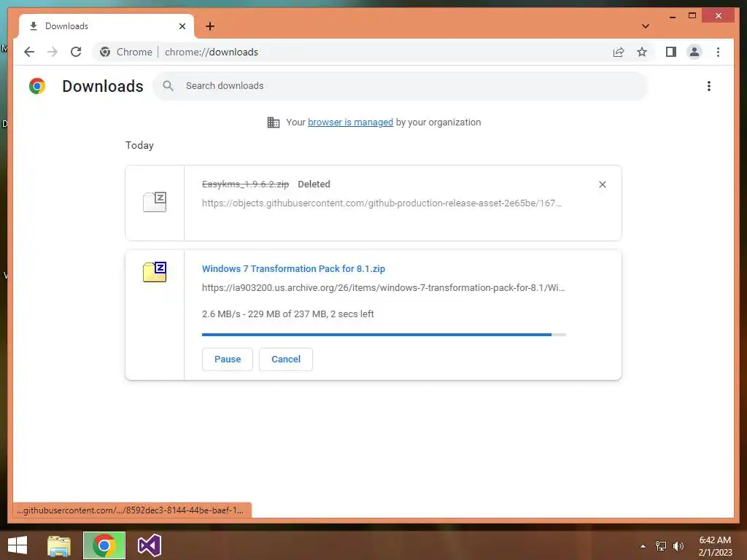Open Chrome's three-dot main menu
Viewport: 747px width, 560px height.
[x=718, y=52]
